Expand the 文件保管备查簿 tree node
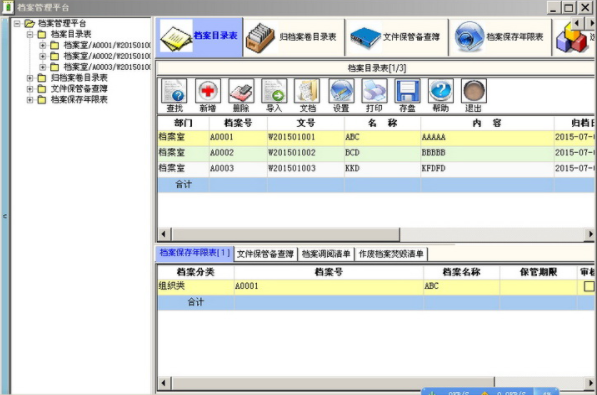The width and height of the screenshot is (597, 395). tap(30, 89)
